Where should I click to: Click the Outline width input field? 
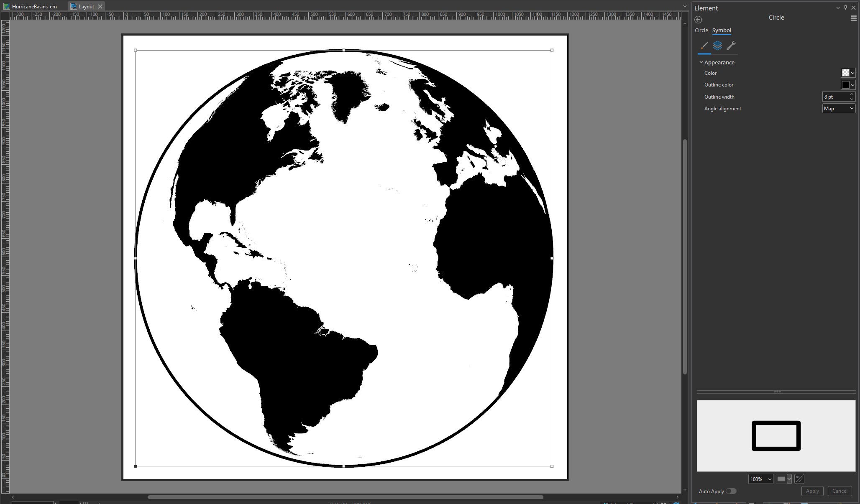[x=835, y=97]
